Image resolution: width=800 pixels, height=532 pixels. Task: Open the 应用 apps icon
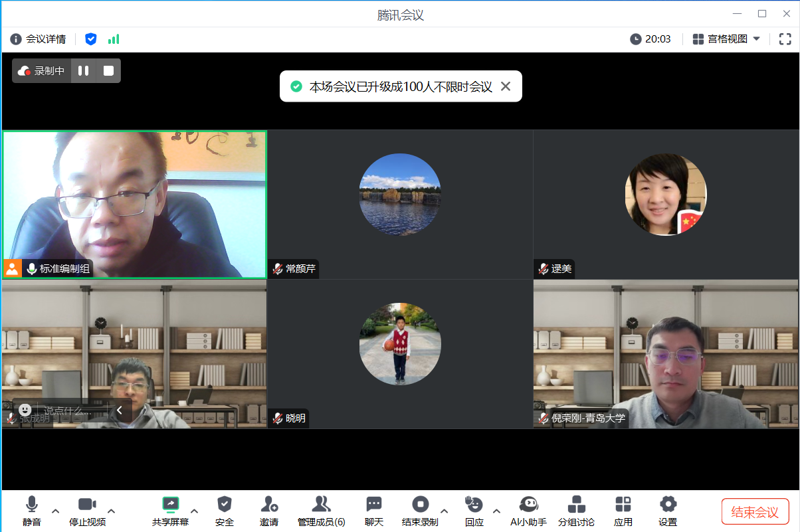click(x=623, y=505)
